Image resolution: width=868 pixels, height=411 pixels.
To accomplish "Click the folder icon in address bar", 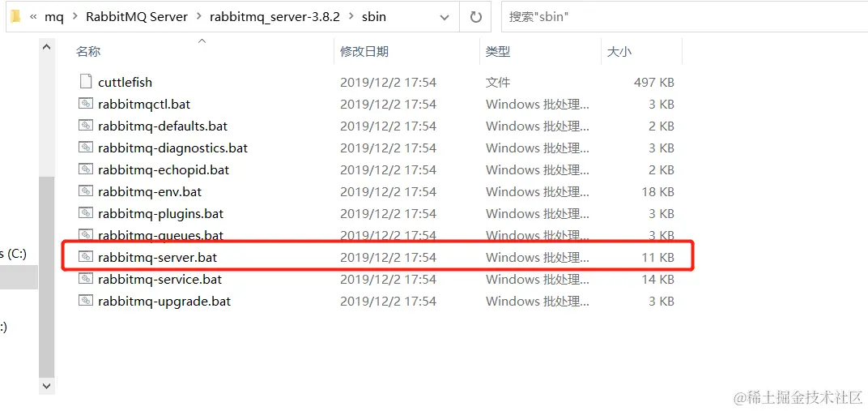I will [15, 16].
